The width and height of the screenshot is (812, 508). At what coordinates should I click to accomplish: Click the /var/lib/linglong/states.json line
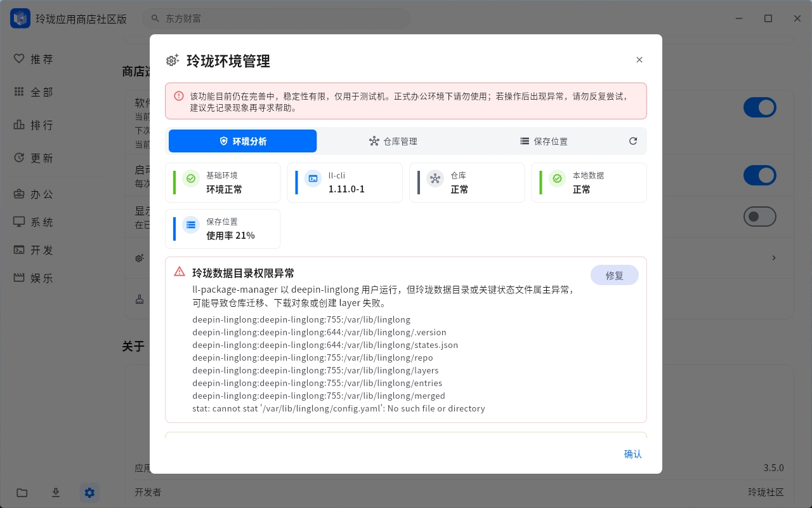click(x=325, y=345)
